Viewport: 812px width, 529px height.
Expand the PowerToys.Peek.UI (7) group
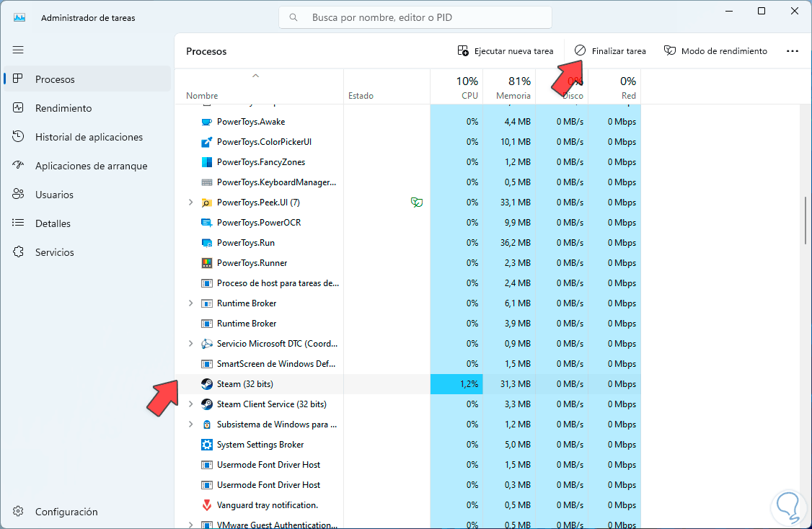click(190, 203)
